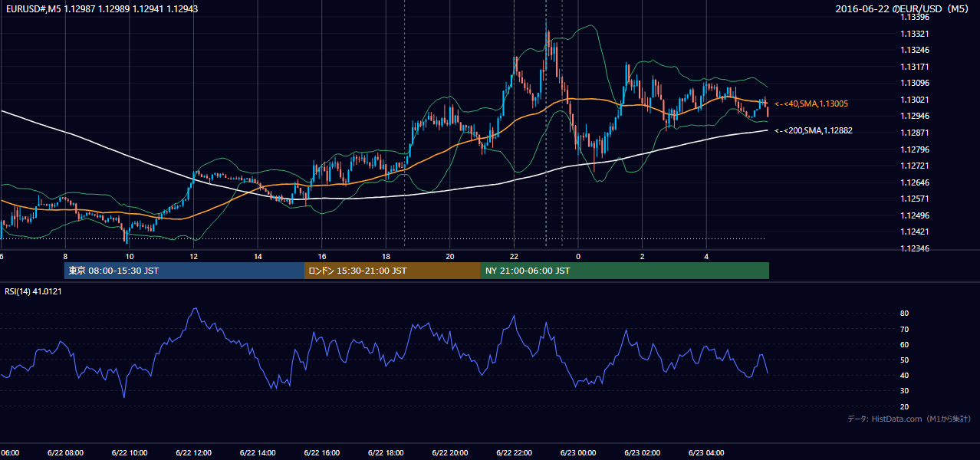Image resolution: width=980 pixels, height=460 pixels.
Task: Click the RSI scale value 60
Action: pos(905,344)
